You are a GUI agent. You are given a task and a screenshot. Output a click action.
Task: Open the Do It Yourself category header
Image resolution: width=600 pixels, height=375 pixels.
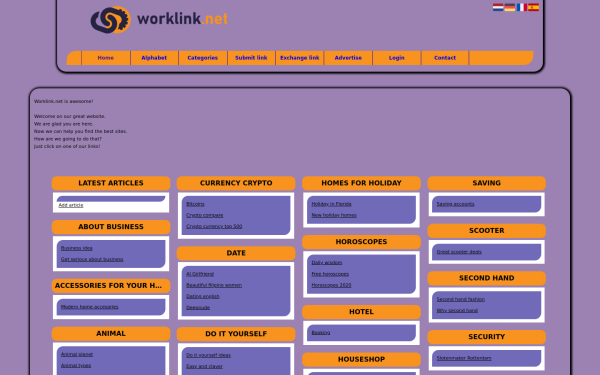pos(236,334)
